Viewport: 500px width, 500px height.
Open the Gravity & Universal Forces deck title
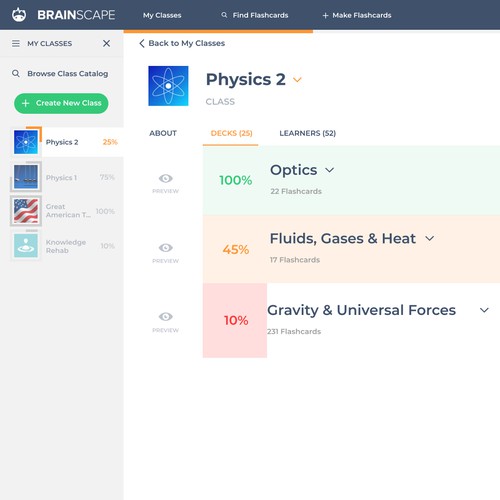point(361,310)
